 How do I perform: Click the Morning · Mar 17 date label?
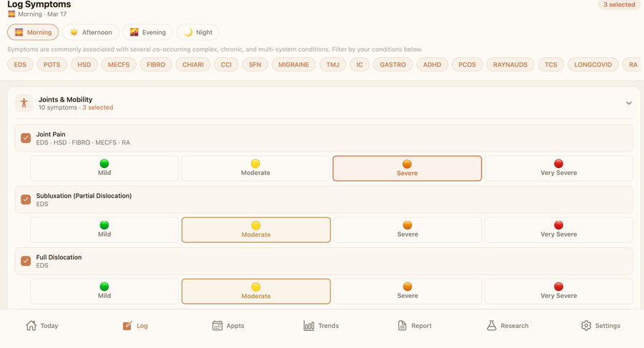(x=42, y=14)
